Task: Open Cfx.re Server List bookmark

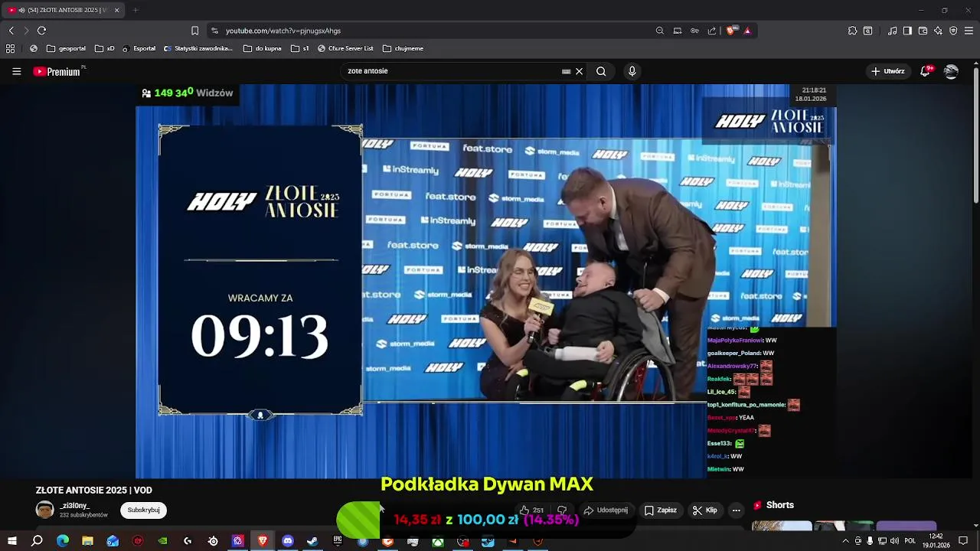Action: [x=345, y=48]
